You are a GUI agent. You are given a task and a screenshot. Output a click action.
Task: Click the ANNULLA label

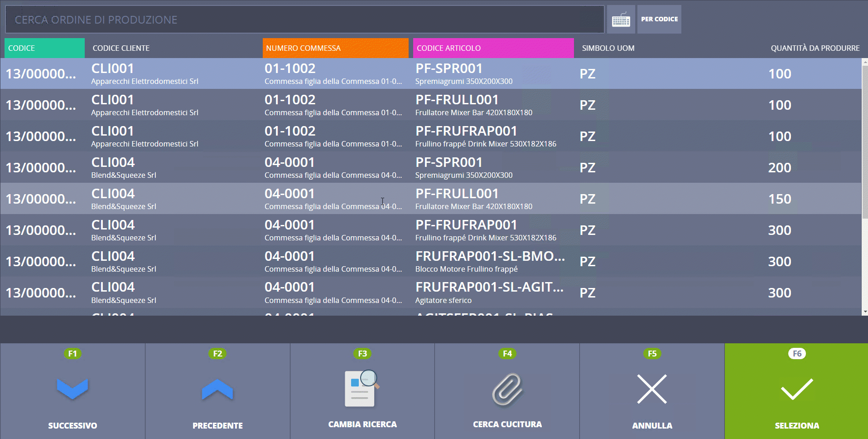652,426
